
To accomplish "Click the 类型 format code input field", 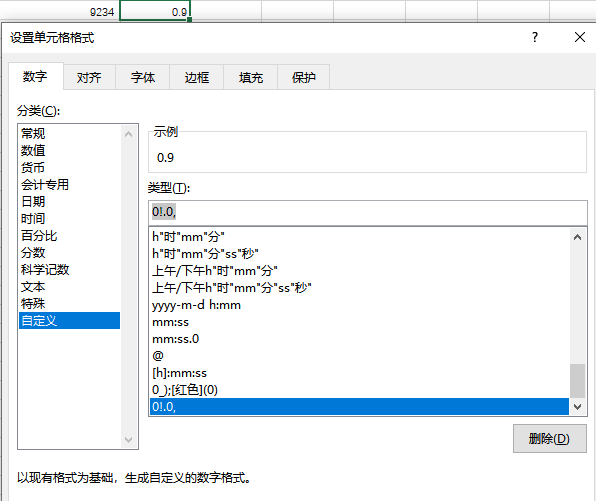I will (x=368, y=212).
